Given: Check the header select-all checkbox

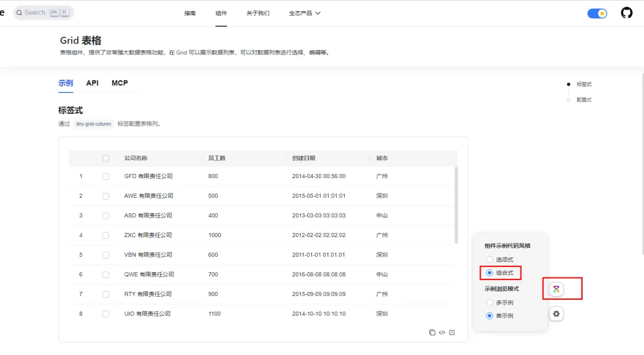Looking at the screenshot, I should 106,158.
